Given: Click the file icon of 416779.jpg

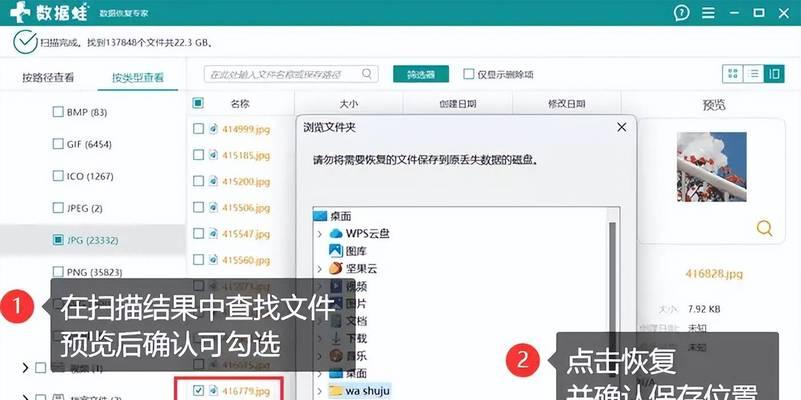Looking at the screenshot, I should click(x=213, y=391).
